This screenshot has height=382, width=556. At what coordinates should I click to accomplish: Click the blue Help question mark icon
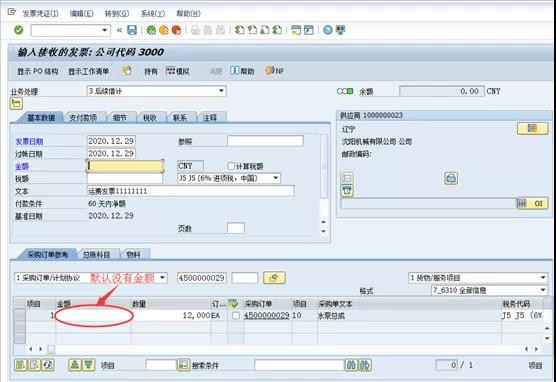click(328, 30)
